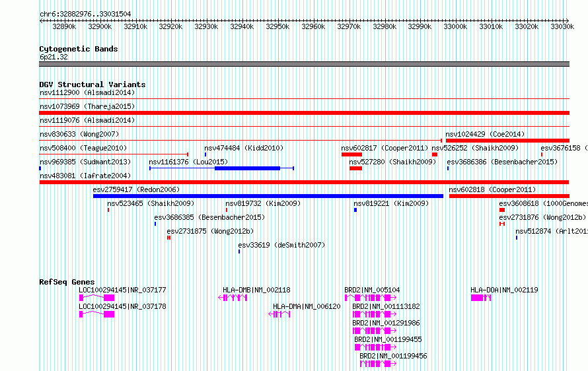Image resolution: width=588 pixels, height=371 pixels.
Task: Click esv33619 (deSmith2007) label
Action: (281, 245)
